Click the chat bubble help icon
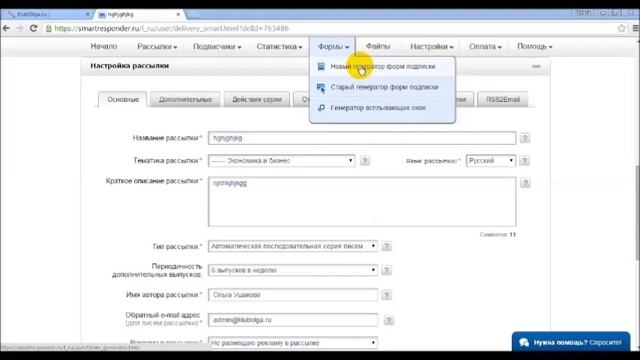The width and height of the screenshot is (640, 360). point(524,342)
